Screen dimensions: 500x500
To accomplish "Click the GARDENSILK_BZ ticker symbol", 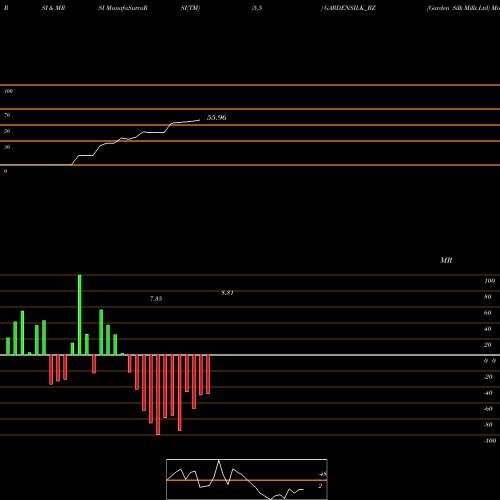I will click(x=350, y=8).
